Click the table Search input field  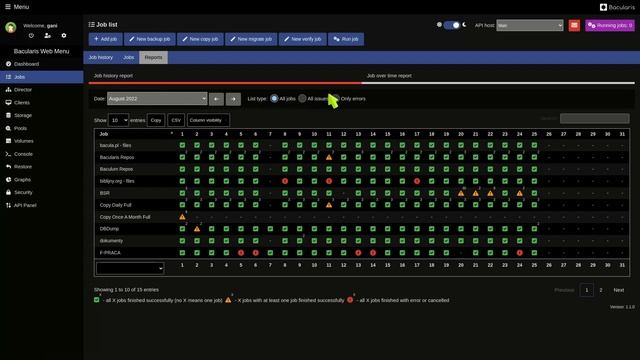click(595, 118)
